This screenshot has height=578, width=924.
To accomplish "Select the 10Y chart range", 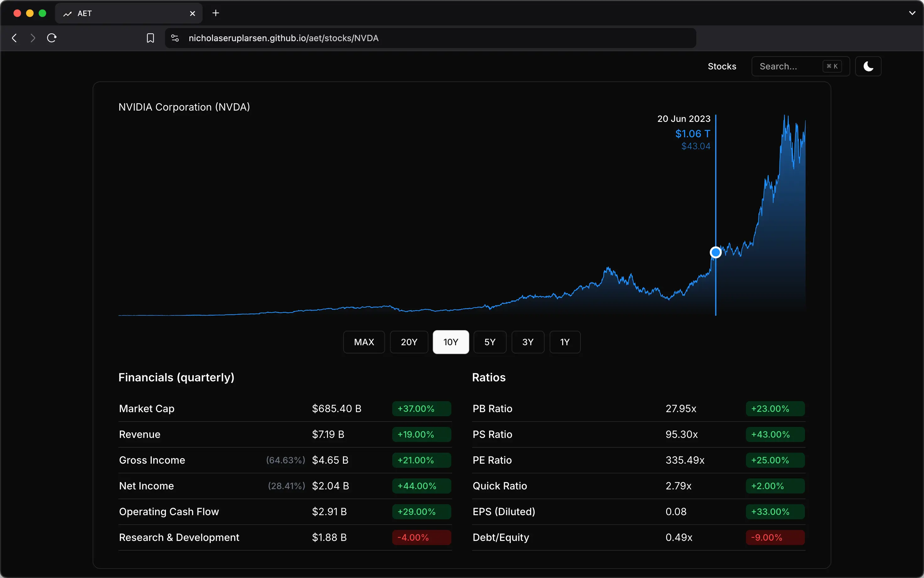I will click(451, 342).
